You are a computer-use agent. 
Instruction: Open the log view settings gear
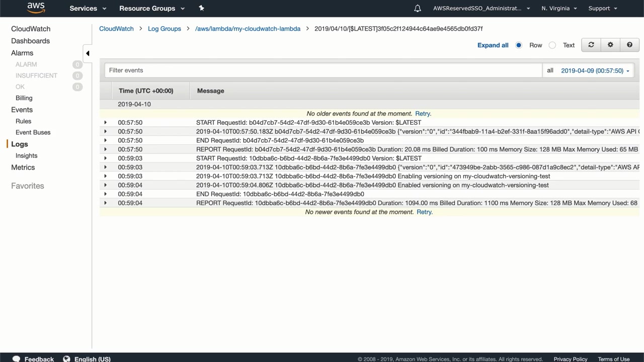610,45
